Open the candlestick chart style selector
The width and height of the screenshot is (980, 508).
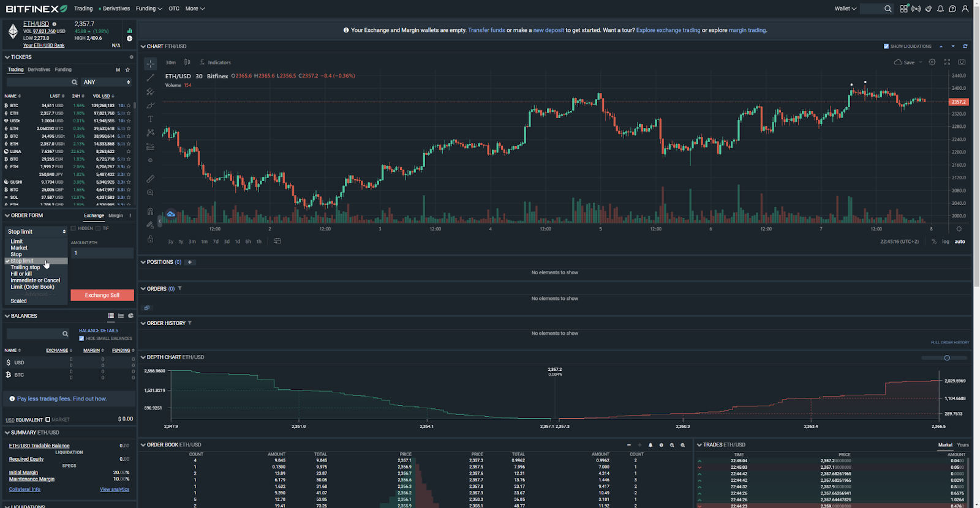pyautogui.click(x=187, y=62)
